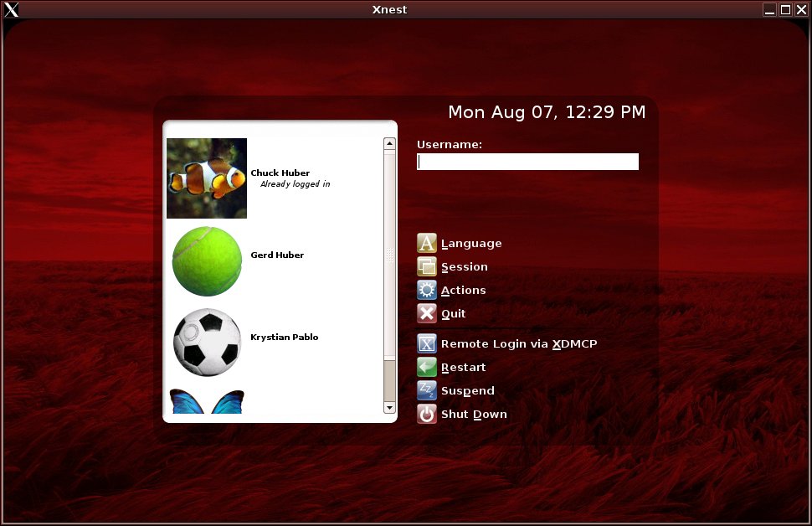
Task: Click the Actions gear icon
Action: [427, 290]
